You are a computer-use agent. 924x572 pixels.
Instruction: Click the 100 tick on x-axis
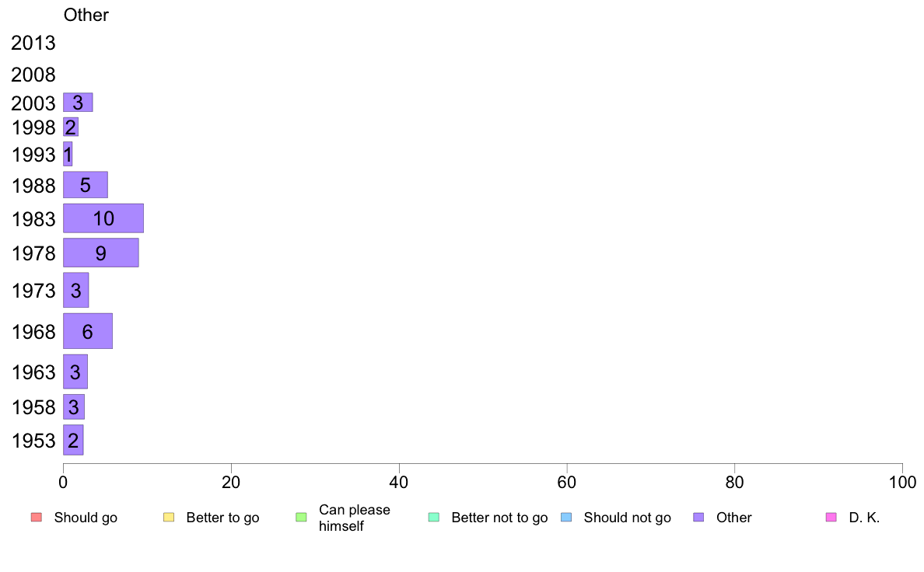point(902,483)
